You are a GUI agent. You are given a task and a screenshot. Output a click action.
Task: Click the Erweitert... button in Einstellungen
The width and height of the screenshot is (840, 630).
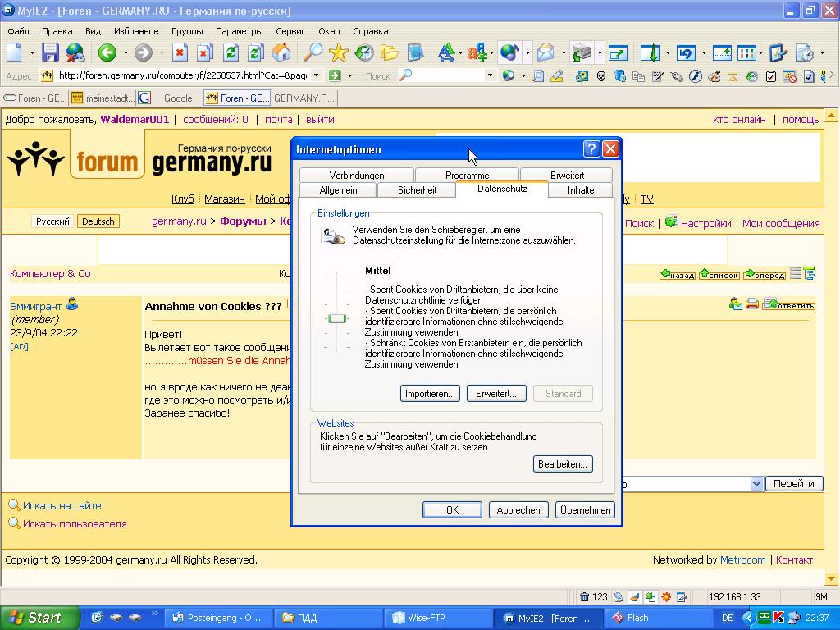(x=496, y=393)
